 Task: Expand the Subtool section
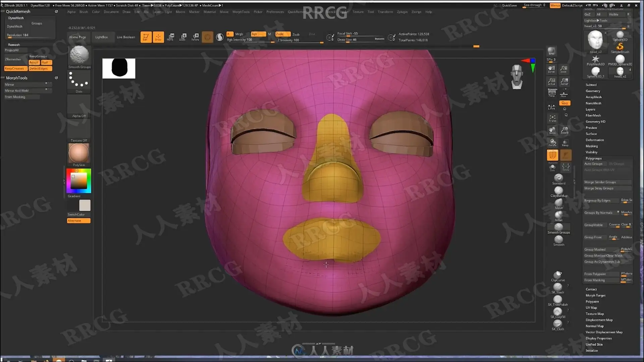point(591,85)
